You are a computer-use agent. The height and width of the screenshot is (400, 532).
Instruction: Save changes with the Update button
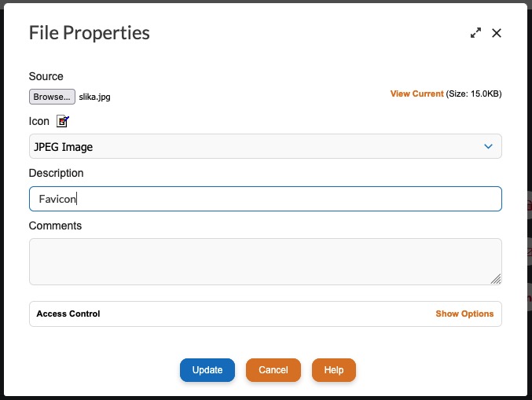[207, 370]
